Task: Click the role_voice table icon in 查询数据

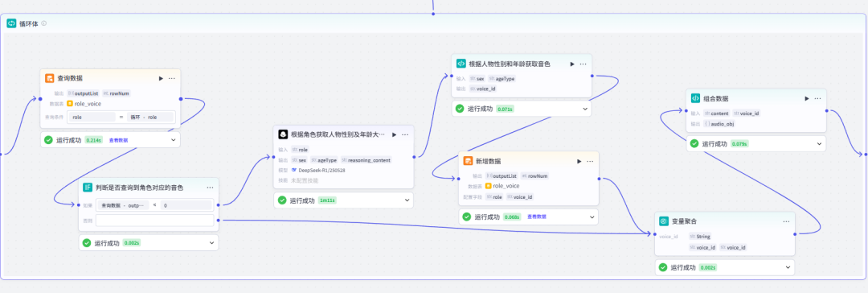Action: pyautogui.click(x=70, y=103)
